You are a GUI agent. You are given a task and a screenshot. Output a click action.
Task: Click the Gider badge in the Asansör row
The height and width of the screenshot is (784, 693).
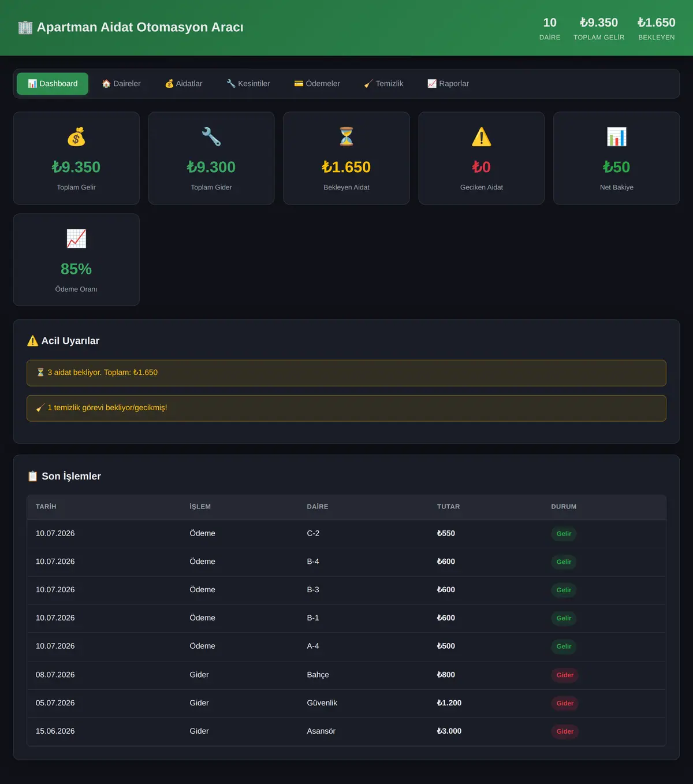[x=565, y=731]
